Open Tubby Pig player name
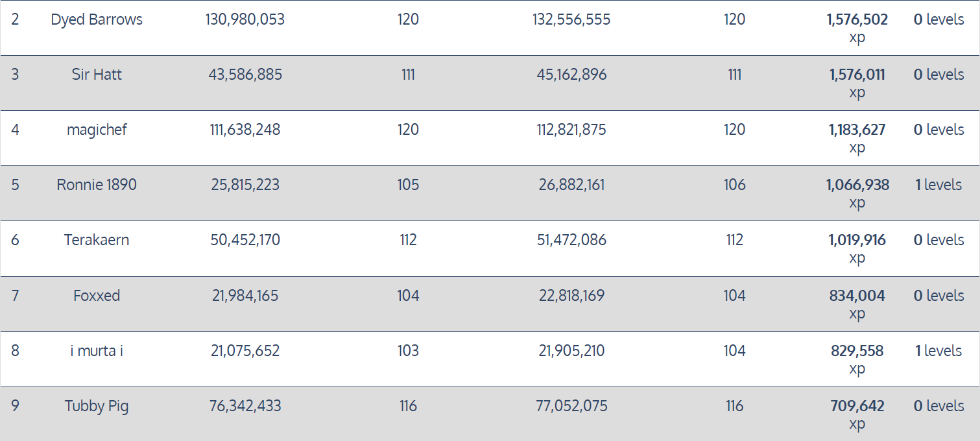The image size is (980, 441). coord(97,406)
